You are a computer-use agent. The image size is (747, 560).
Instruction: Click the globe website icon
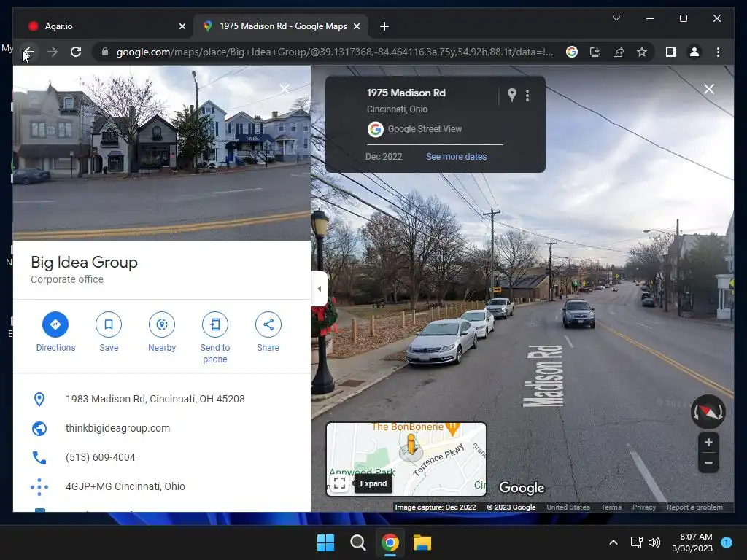point(39,429)
